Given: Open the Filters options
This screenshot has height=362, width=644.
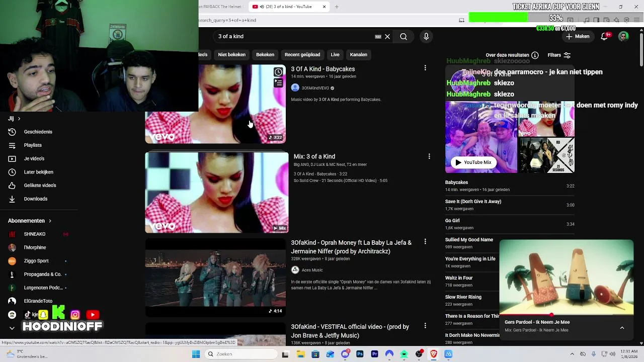Looking at the screenshot, I should pyautogui.click(x=559, y=55).
